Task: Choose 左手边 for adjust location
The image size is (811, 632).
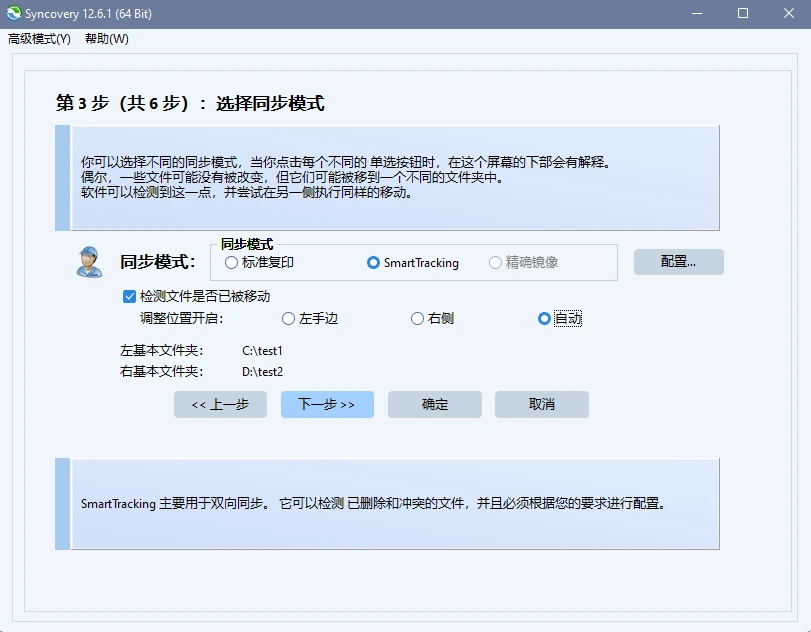Action: pos(310,318)
